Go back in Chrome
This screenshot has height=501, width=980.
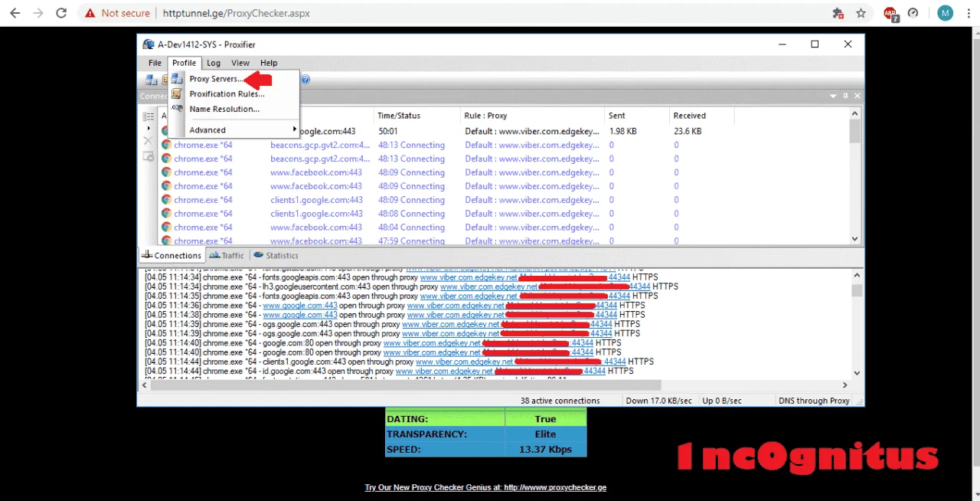pyautogui.click(x=15, y=13)
